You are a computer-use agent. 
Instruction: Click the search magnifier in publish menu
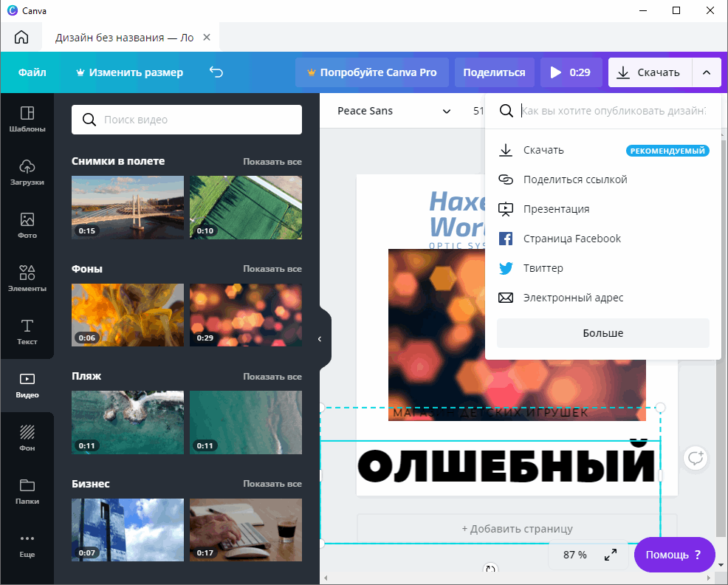click(506, 111)
